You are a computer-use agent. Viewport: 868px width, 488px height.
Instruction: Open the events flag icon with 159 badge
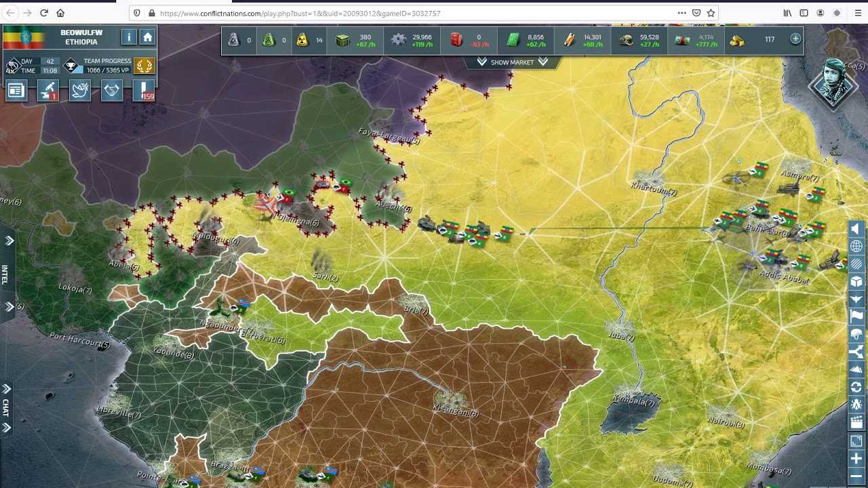pyautogui.click(x=144, y=90)
